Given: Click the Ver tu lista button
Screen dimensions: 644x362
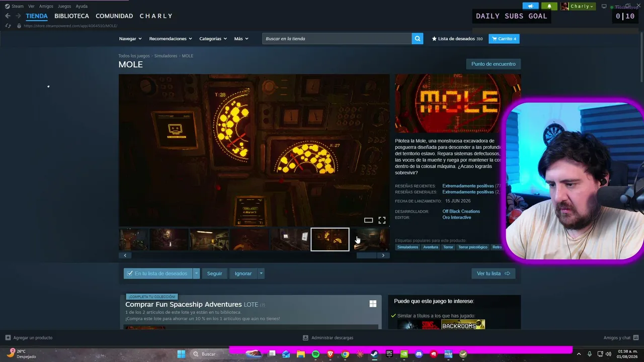Looking at the screenshot, I should click(x=494, y=274).
